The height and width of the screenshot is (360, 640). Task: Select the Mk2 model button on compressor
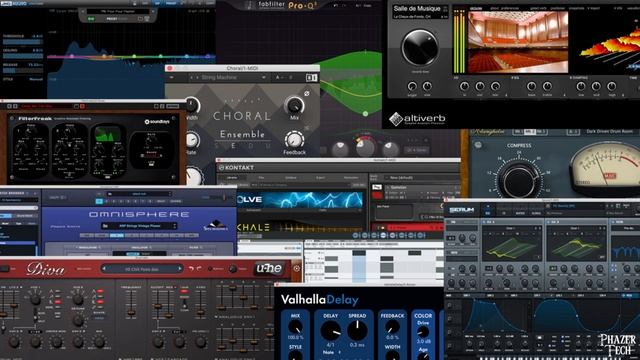point(529,132)
